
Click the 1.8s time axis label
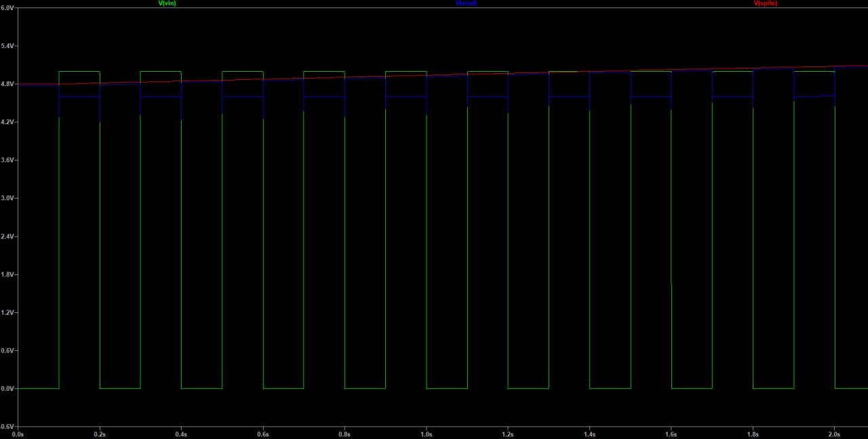point(753,434)
